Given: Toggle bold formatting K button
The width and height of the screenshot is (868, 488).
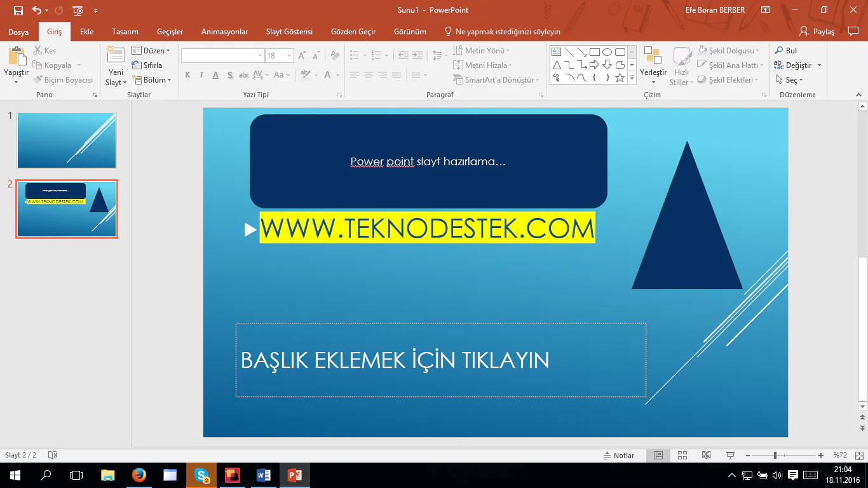Looking at the screenshot, I should (x=187, y=75).
